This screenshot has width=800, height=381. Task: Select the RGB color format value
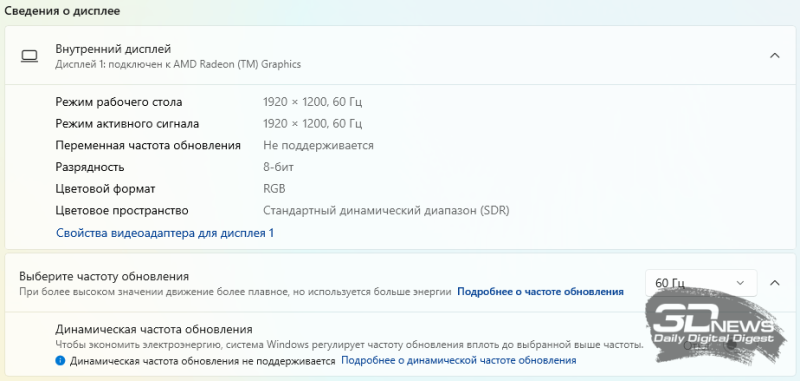pyautogui.click(x=274, y=189)
